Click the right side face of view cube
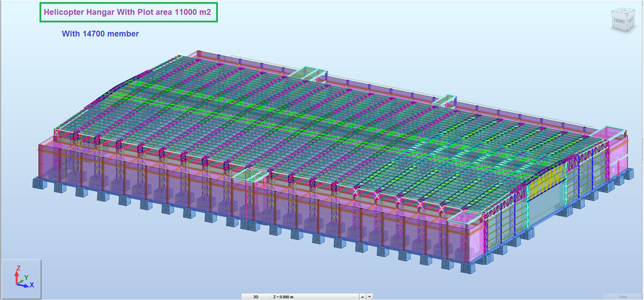This screenshot has height=300, width=644. click(x=631, y=19)
